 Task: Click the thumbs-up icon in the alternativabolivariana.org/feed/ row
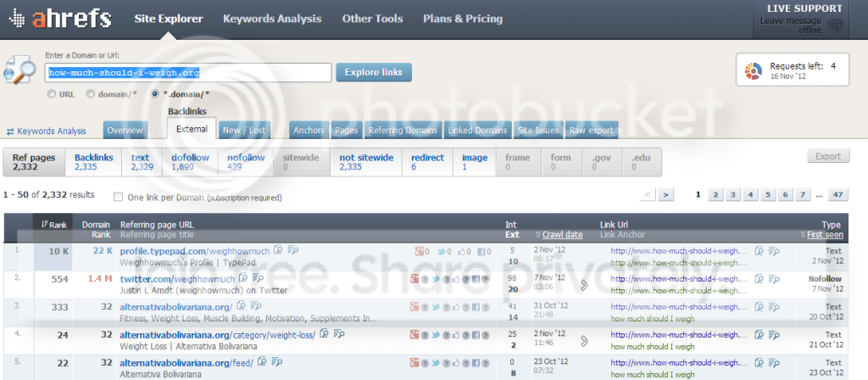(457, 362)
